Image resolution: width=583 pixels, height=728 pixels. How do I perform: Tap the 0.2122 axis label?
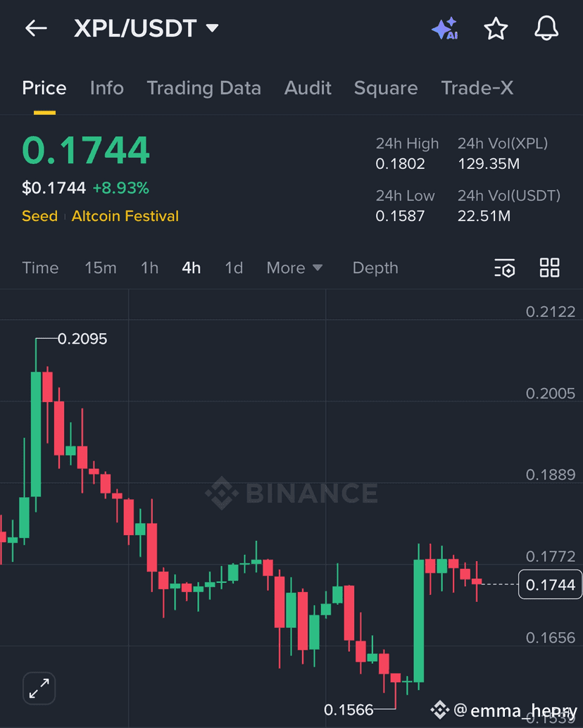[551, 311]
